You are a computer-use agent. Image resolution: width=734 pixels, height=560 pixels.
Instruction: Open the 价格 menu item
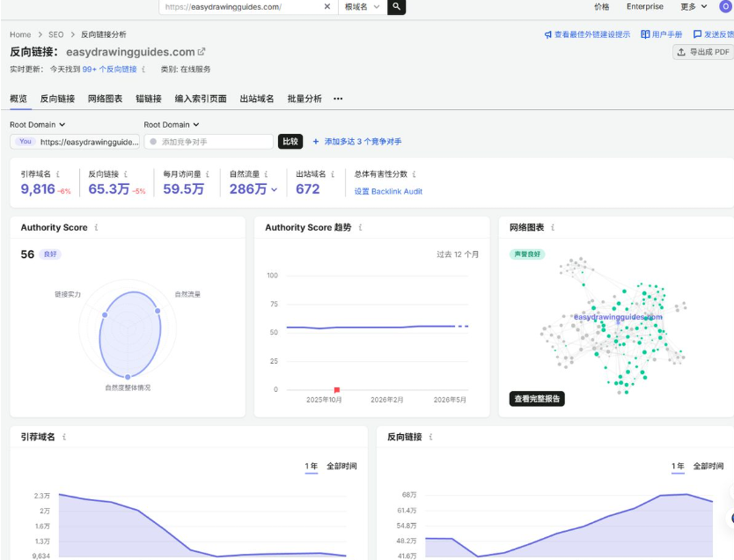coord(601,6)
